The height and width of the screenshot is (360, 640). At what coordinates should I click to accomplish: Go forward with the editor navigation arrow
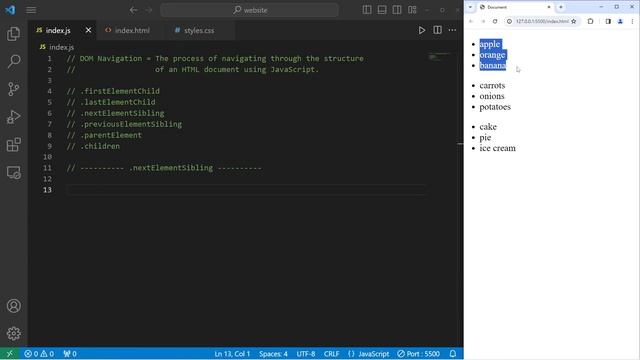point(149,10)
